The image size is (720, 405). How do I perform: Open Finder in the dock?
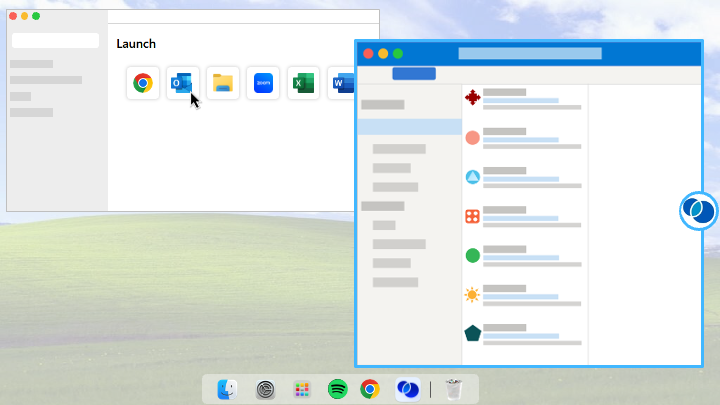click(x=227, y=389)
